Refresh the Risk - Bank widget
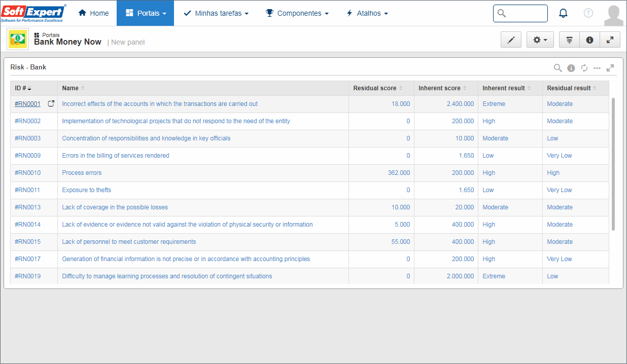Screen dimensions: 627x364 tap(584, 68)
